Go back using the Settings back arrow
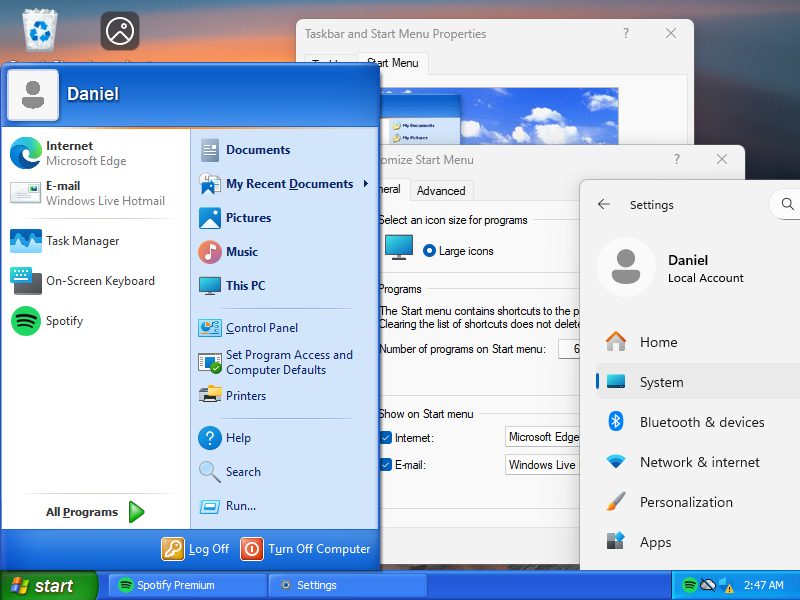This screenshot has height=600, width=800. [604, 205]
